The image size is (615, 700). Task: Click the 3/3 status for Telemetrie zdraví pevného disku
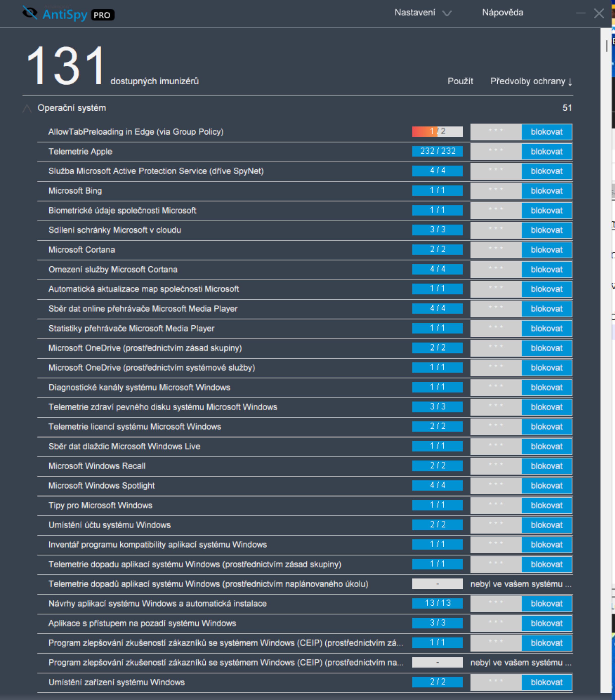coord(437,406)
